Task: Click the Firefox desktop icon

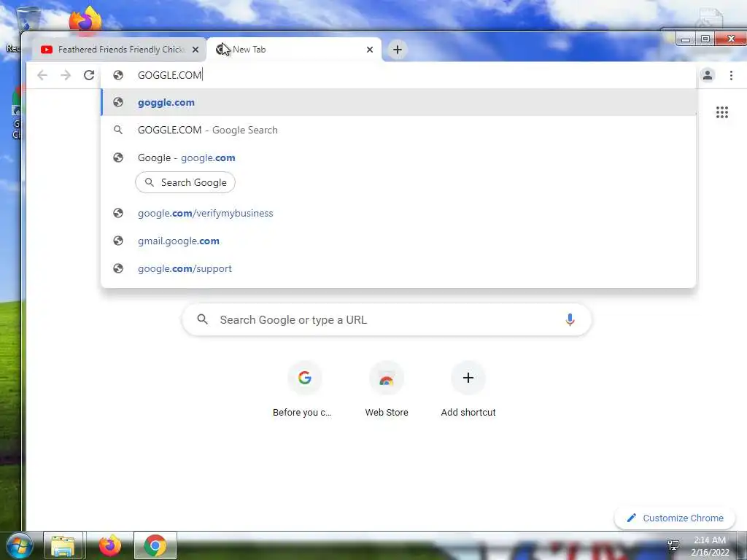Action: (86, 20)
